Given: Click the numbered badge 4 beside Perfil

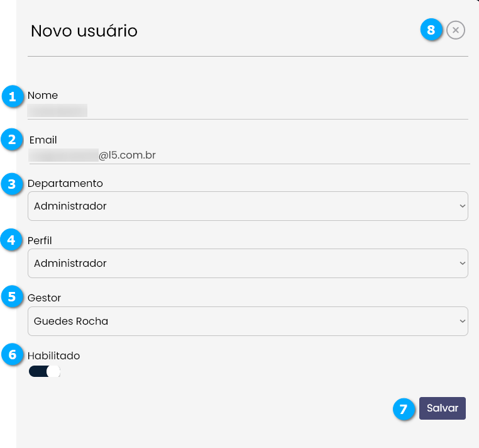Looking at the screenshot, I should point(12,240).
